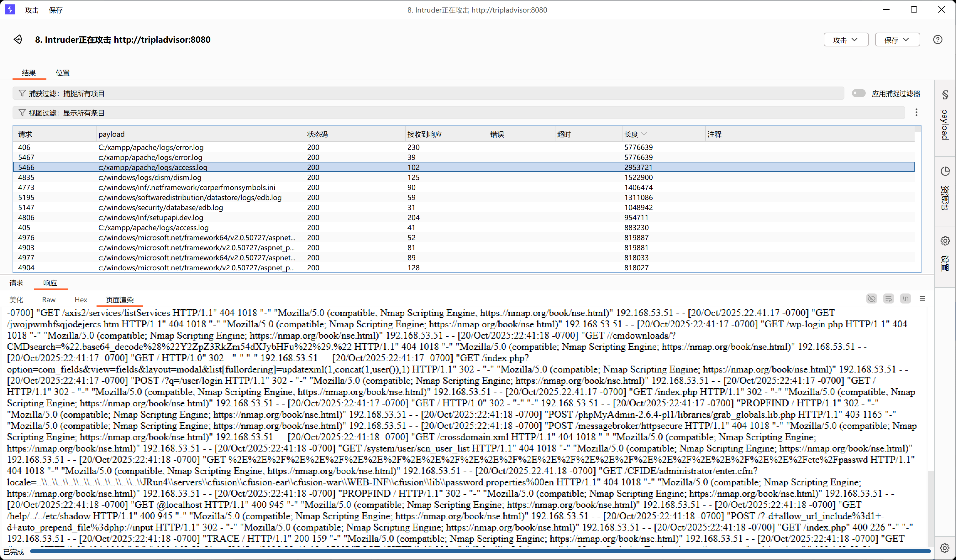Image resolution: width=956 pixels, height=560 pixels.
Task: Open the three-dot menu beside 视图过滤
Action: pyautogui.click(x=916, y=112)
